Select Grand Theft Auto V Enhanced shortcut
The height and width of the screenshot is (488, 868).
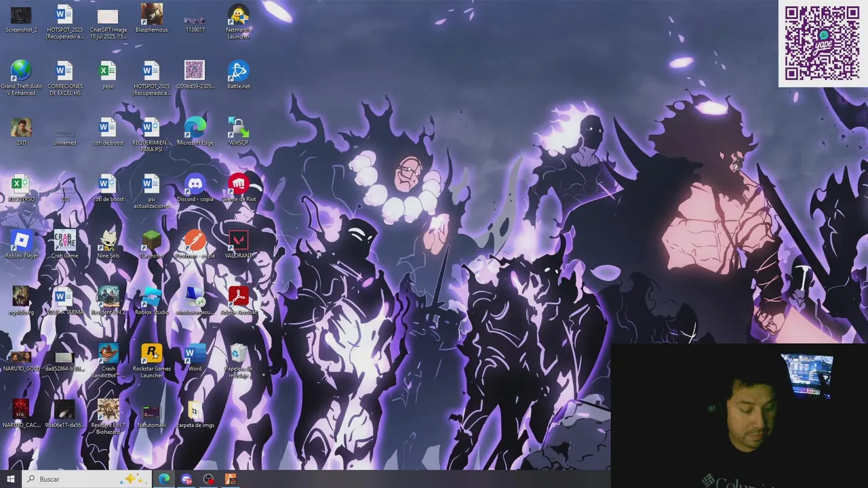(x=21, y=79)
